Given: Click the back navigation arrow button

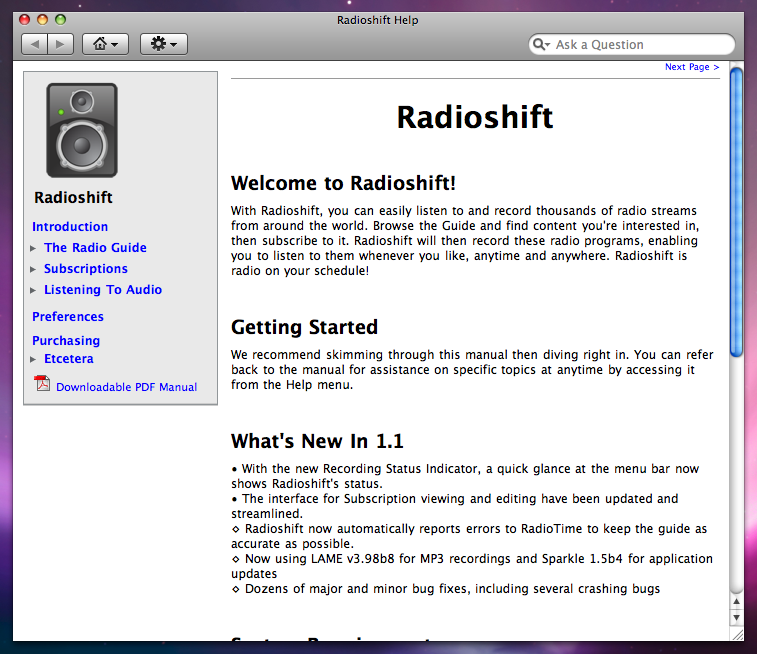Looking at the screenshot, I should (34, 44).
